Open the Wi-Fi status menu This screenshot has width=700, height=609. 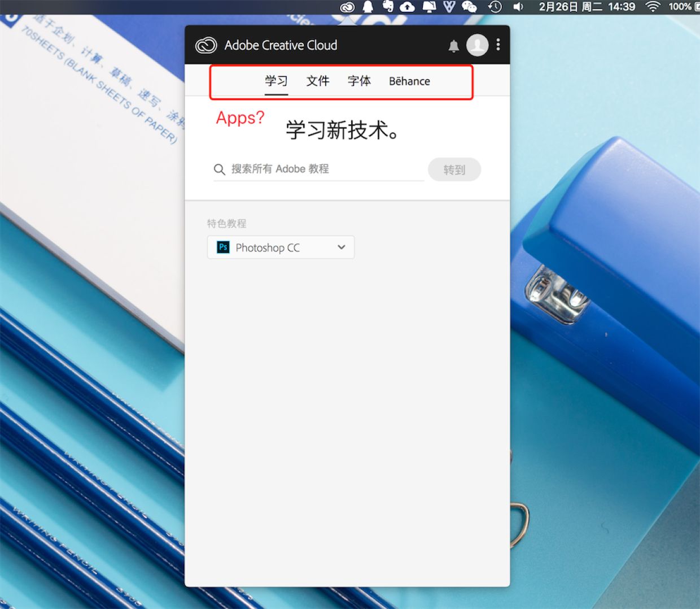point(653,7)
